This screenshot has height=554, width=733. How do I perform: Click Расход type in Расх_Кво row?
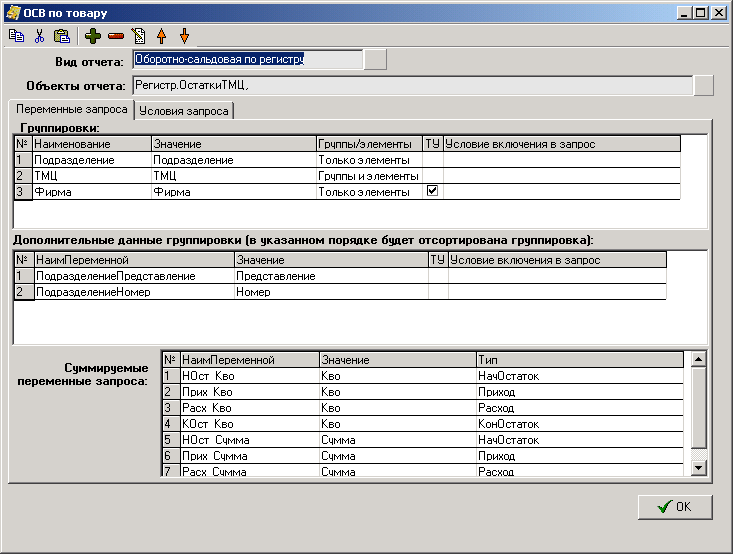[x=580, y=408]
